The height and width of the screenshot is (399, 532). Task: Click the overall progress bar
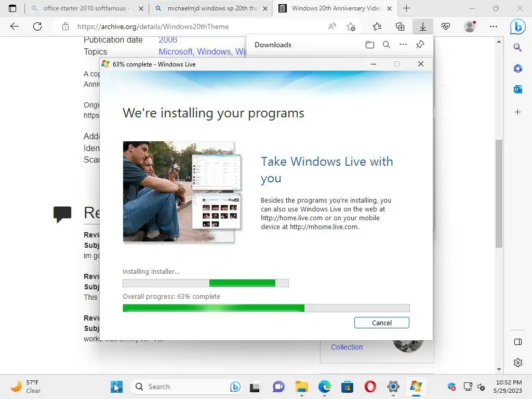(266, 308)
